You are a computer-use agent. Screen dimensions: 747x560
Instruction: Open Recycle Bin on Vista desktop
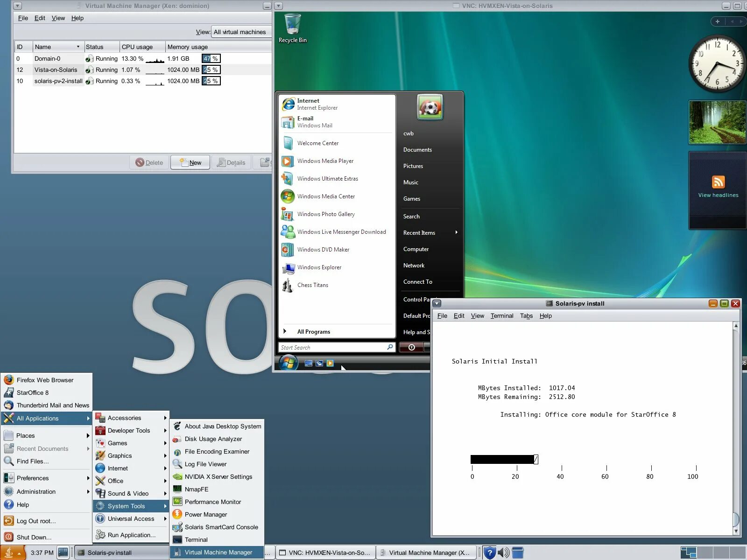point(293,28)
